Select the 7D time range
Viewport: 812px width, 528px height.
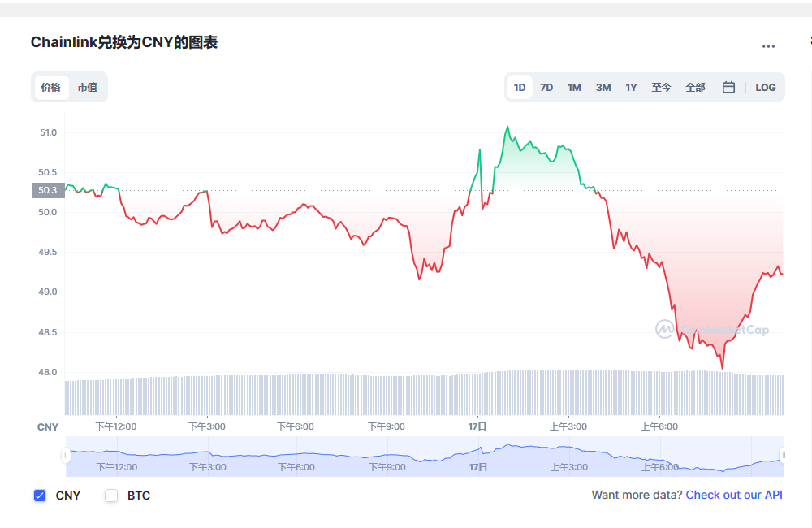click(x=546, y=87)
